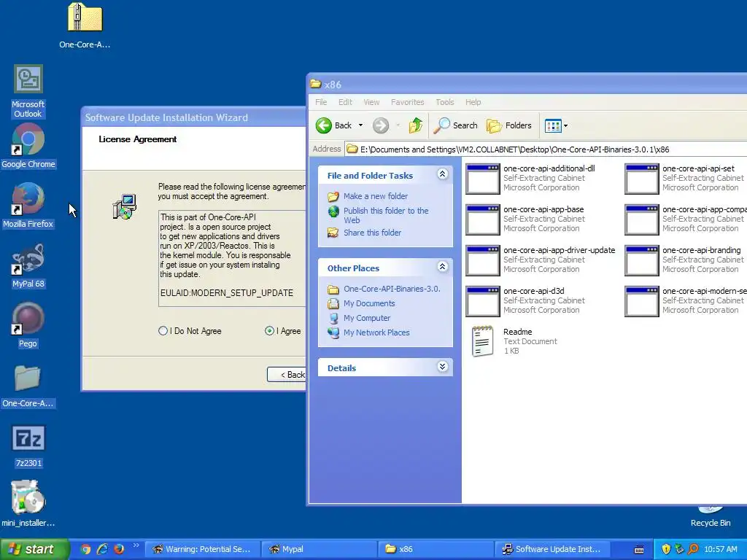Open My Documents from Other Places
The width and height of the screenshot is (747, 560).
(369, 304)
